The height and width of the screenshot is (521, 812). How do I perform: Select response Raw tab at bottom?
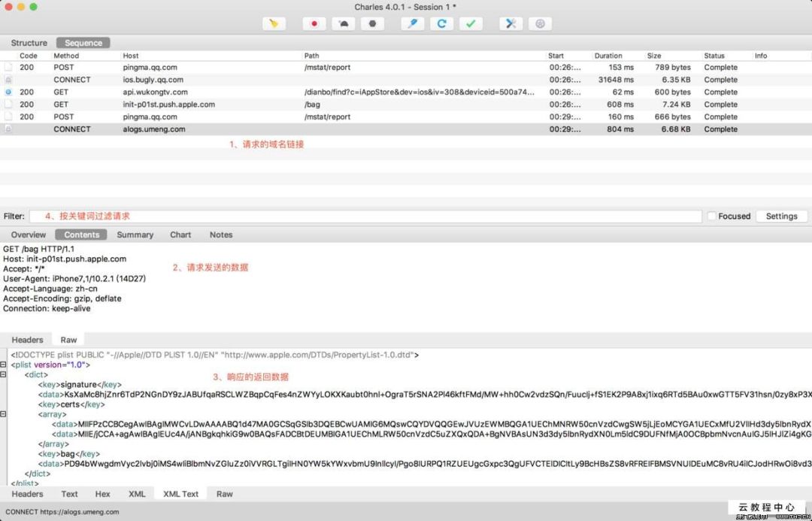[224, 494]
